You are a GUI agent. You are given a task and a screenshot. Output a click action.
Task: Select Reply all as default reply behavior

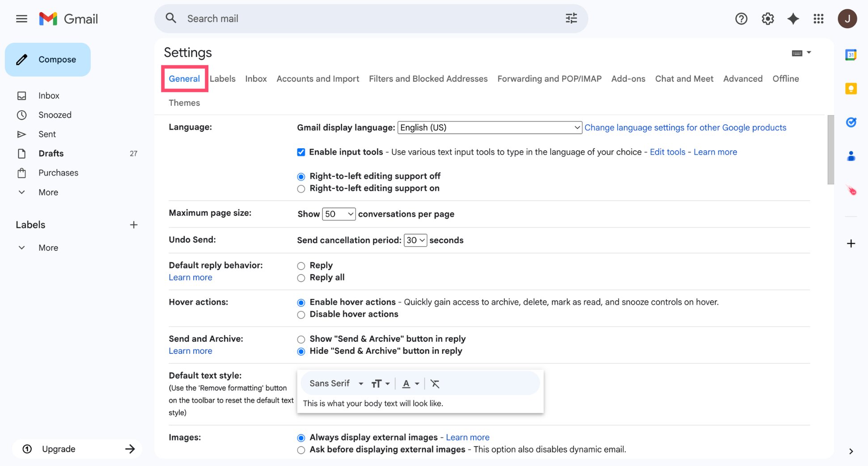[x=301, y=278]
